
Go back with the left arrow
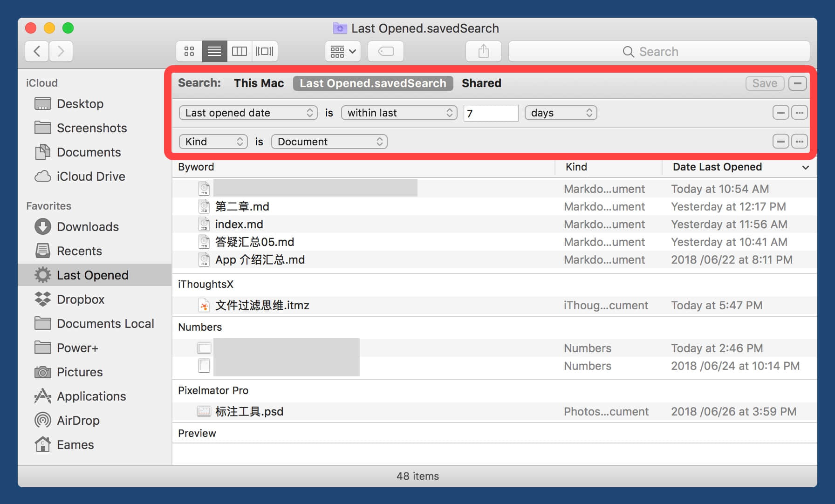click(37, 51)
